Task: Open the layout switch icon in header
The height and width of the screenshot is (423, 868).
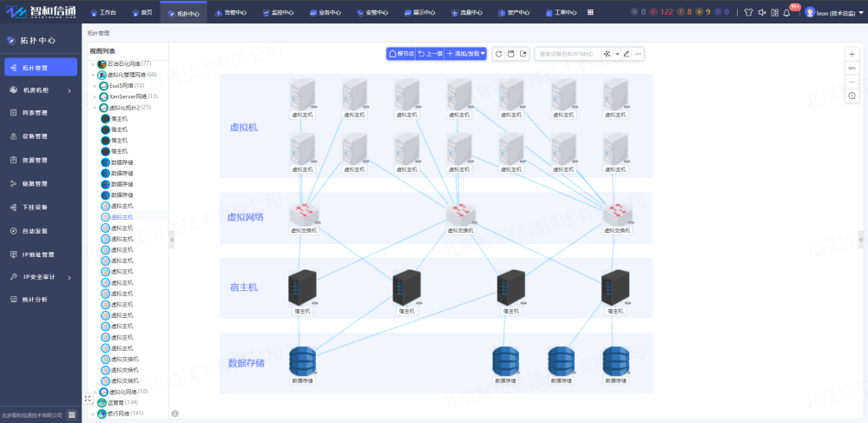Action: tap(774, 12)
